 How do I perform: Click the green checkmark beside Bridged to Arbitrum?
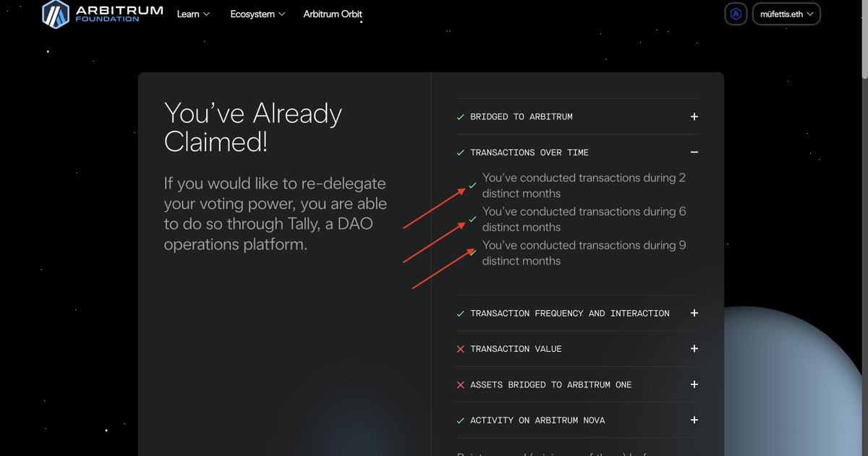[461, 116]
